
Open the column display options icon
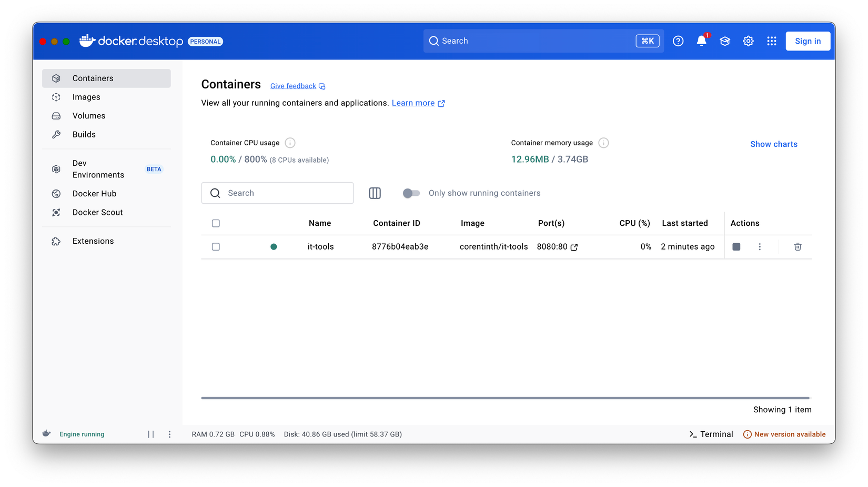[x=375, y=193]
